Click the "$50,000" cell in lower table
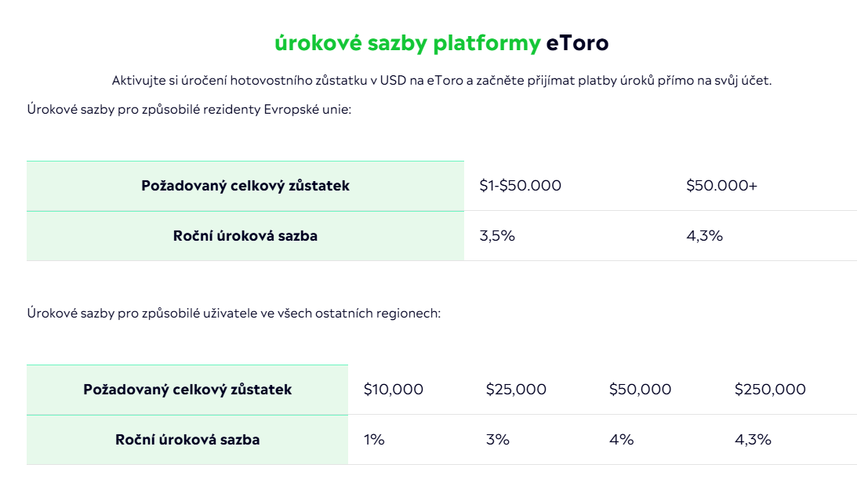868x490 pixels. coord(640,390)
